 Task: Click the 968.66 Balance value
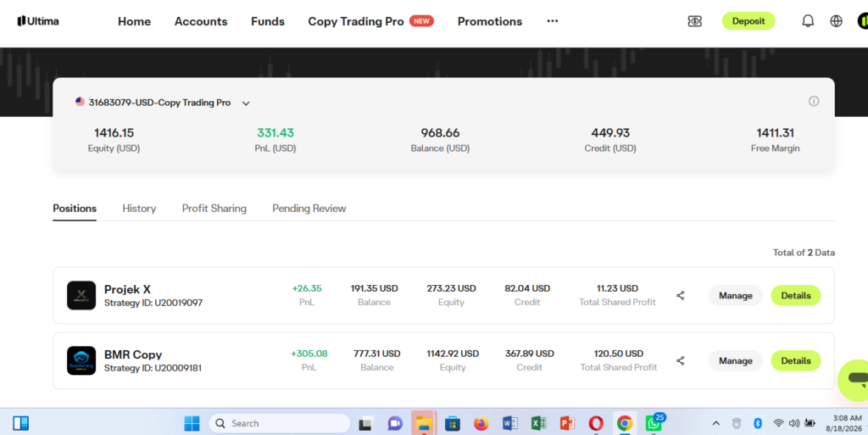coord(440,133)
